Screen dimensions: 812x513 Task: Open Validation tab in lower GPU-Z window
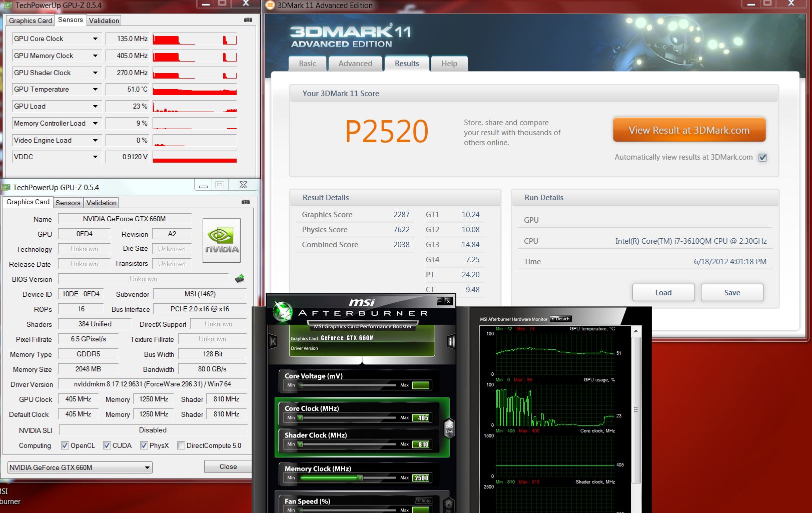[102, 203]
